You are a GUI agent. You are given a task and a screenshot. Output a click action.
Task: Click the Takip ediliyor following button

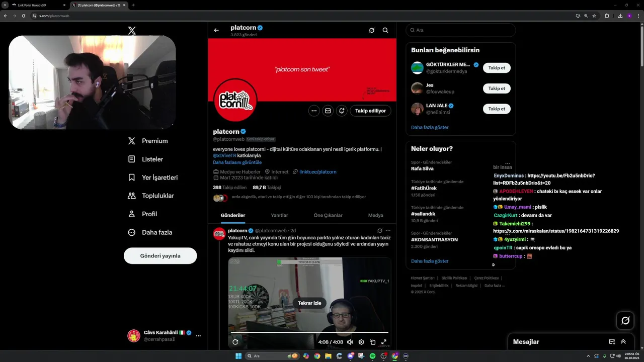(x=370, y=111)
